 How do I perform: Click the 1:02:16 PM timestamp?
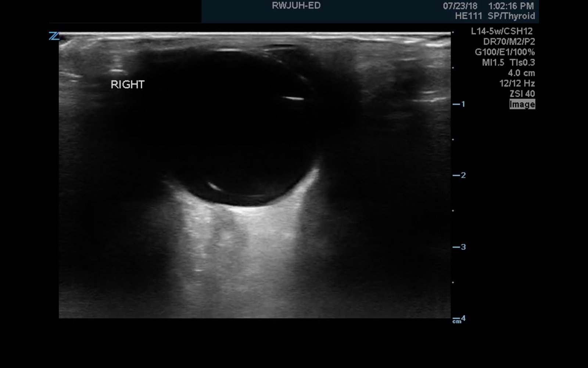tap(510, 6)
